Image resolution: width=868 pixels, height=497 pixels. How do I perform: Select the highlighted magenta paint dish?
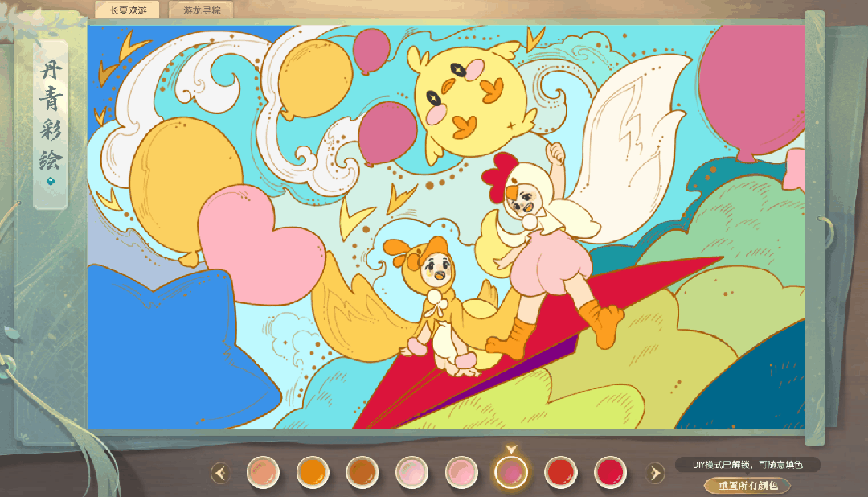[x=510, y=471]
